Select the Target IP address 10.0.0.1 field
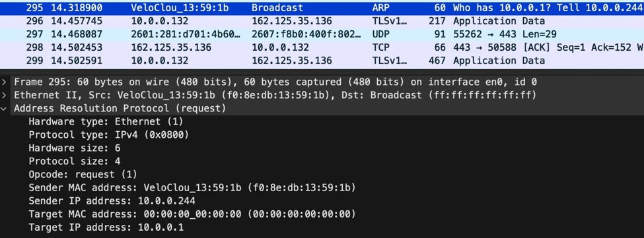The height and width of the screenshot is (238, 644). click(x=322, y=227)
